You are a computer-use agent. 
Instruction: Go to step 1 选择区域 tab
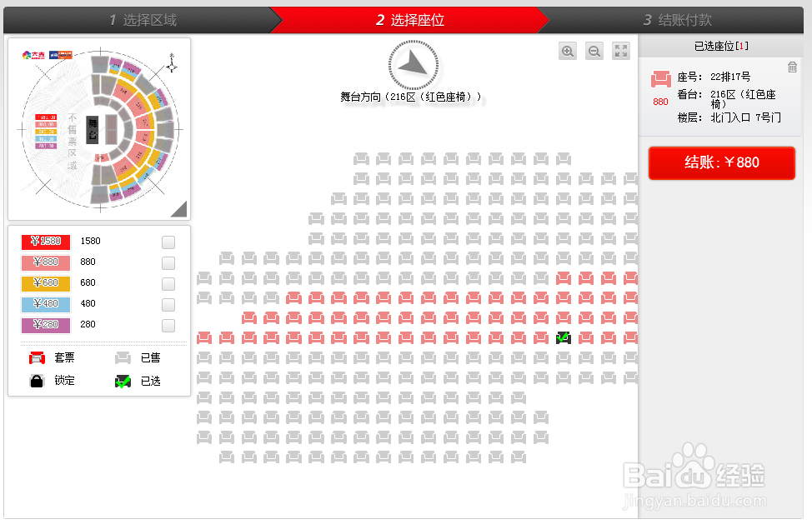point(143,20)
